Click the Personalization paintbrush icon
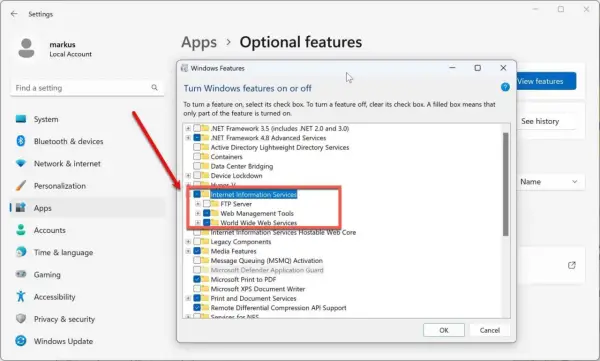The width and height of the screenshot is (600, 361). coord(21,186)
